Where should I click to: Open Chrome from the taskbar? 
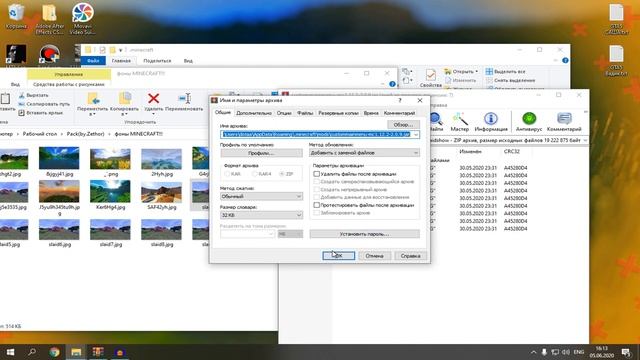point(54,352)
